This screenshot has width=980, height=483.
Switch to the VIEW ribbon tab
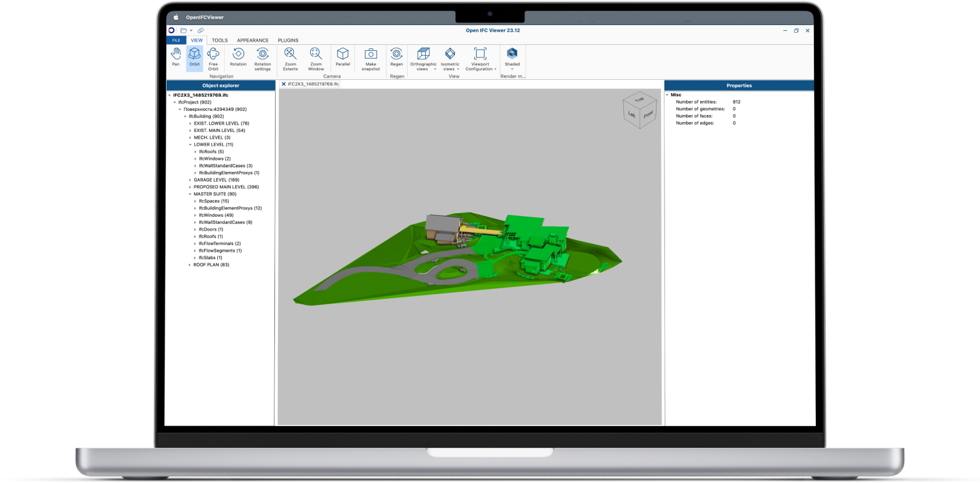197,41
